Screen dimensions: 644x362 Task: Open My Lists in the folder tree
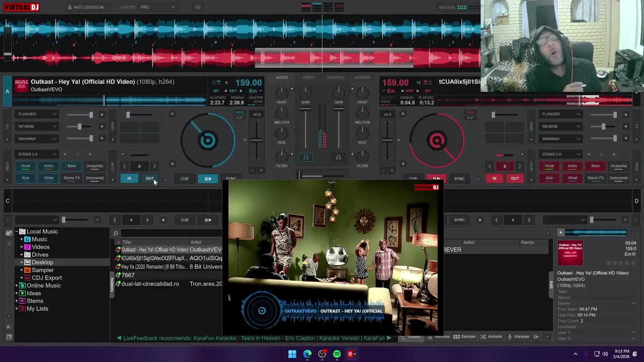(37, 309)
